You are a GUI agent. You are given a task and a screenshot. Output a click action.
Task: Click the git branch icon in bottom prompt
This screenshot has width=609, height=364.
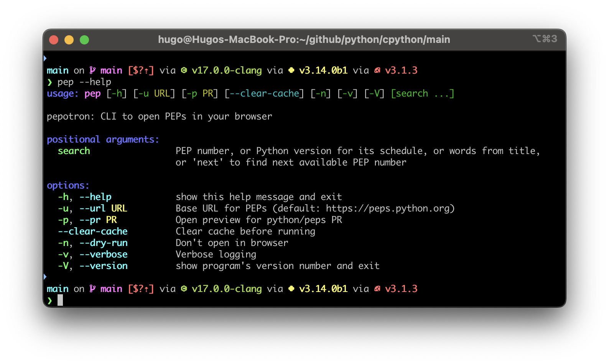click(x=92, y=289)
